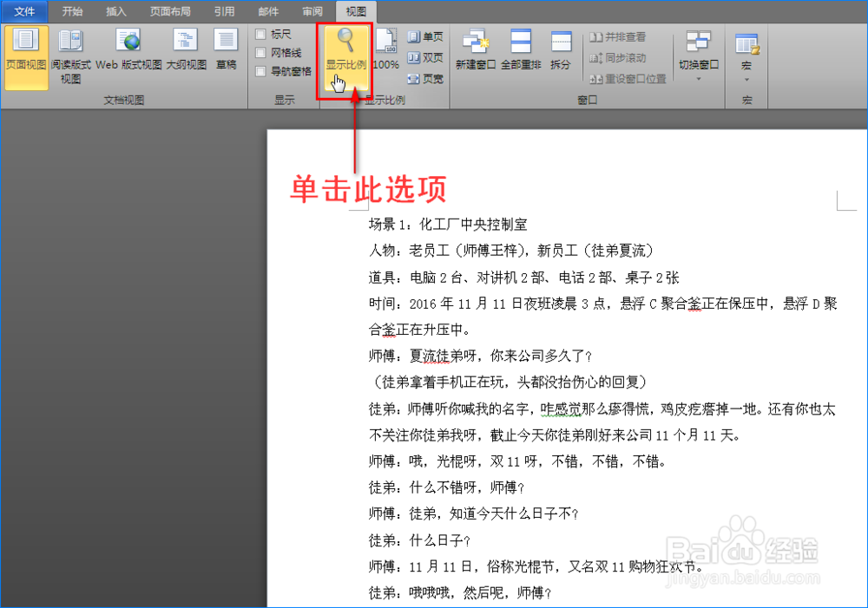The height and width of the screenshot is (608, 868).
Task: Toggle the 网格线 gridlines checkbox
Action: (x=260, y=53)
